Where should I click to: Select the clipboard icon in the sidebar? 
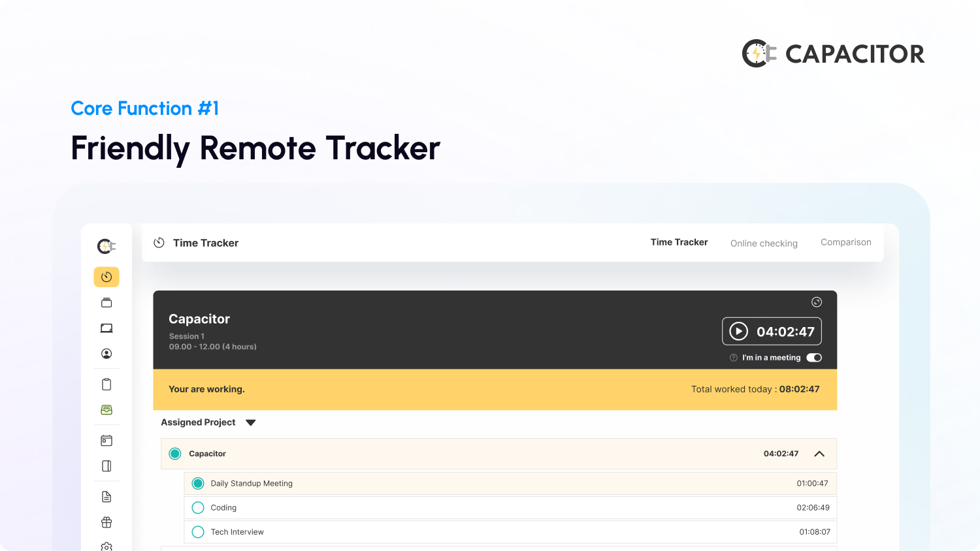pyautogui.click(x=106, y=384)
